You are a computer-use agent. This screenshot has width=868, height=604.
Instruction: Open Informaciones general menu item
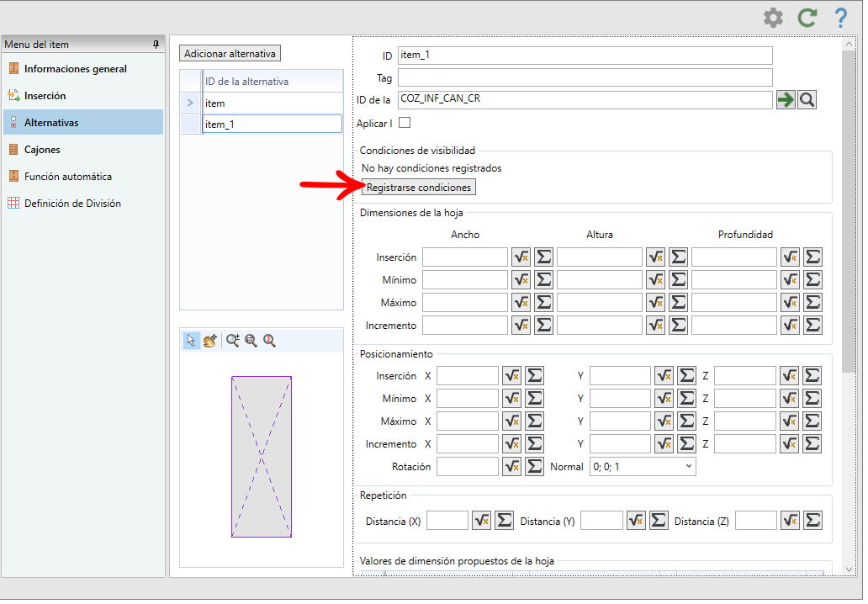76,69
